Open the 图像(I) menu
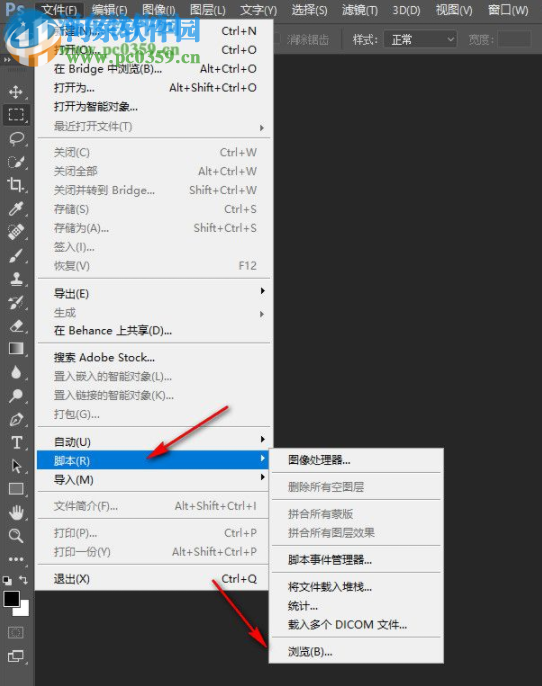 [158, 10]
